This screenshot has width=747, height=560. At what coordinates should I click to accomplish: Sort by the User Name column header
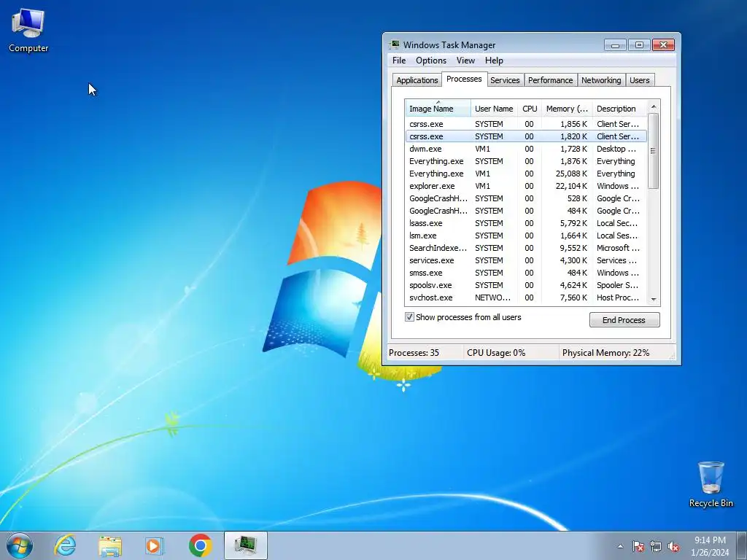[494, 109]
